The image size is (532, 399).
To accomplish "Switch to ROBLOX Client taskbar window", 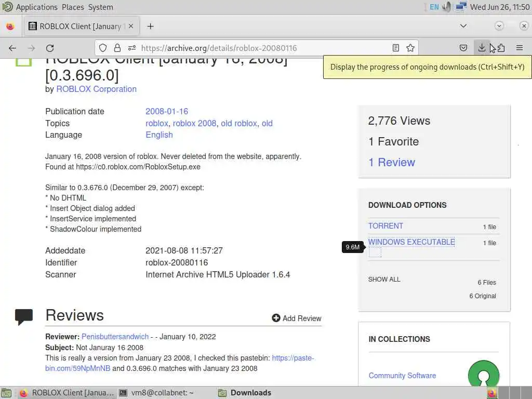I will click(66, 393).
